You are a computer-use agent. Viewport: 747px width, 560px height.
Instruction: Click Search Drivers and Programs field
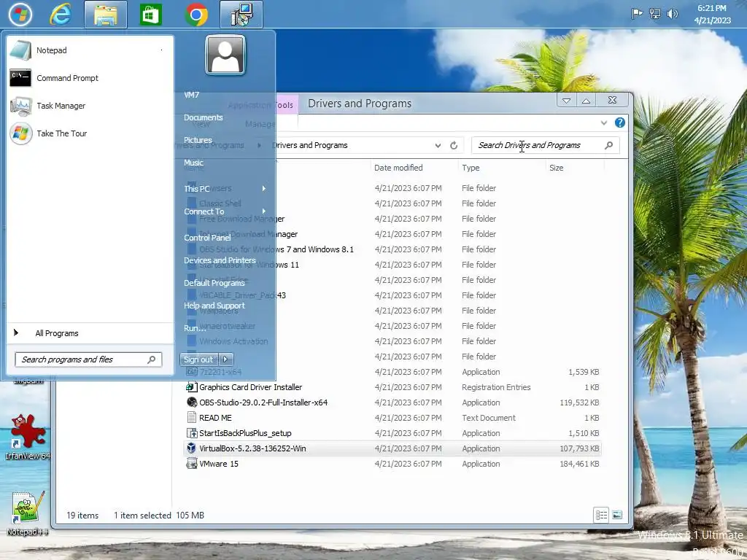pyautogui.click(x=546, y=145)
